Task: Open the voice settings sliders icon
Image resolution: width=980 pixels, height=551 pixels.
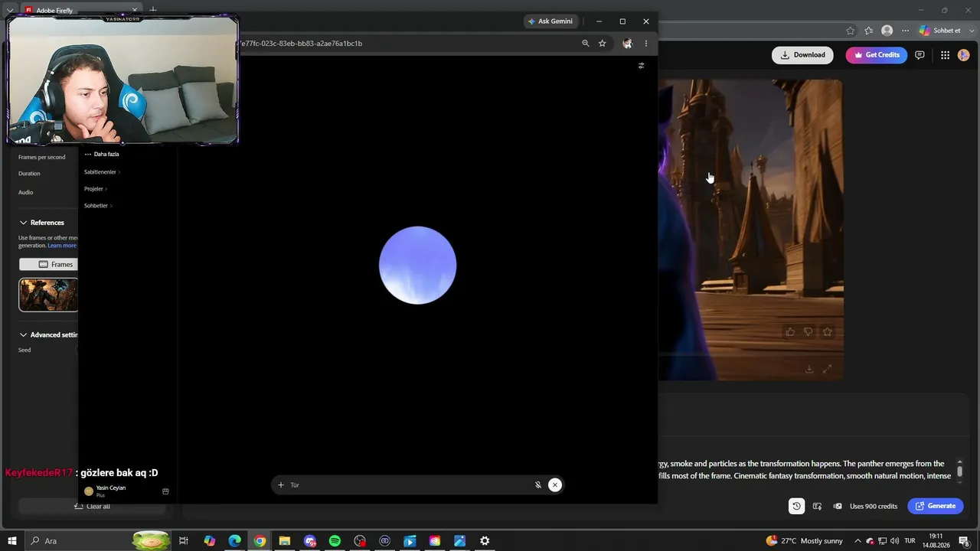Action: coord(642,66)
